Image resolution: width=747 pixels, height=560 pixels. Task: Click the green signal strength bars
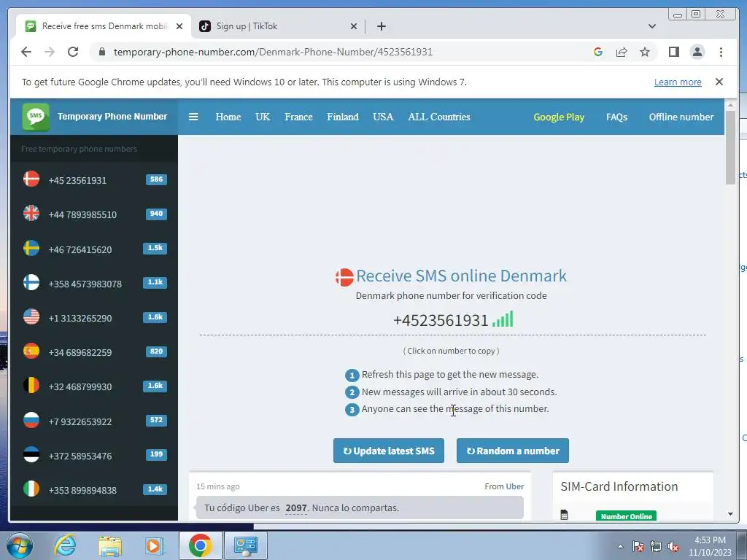pyautogui.click(x=503, y=319)
